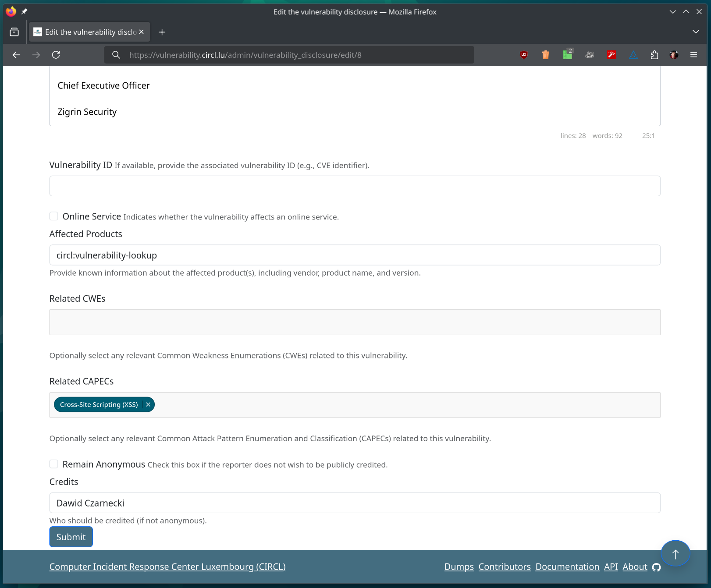The width and height of the screenshot is (711, 588).
Task: Open the Related CWEs selection box
Action: (x=354, y=322)
